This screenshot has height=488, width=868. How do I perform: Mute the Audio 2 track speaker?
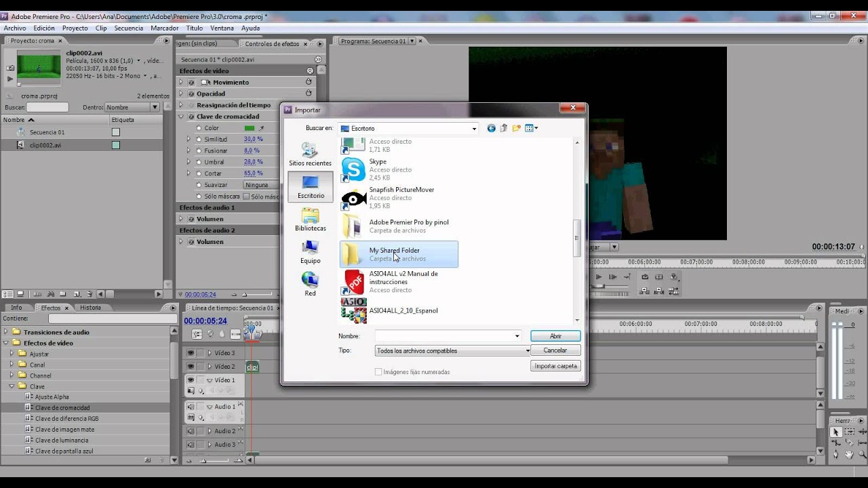(x=191, y=431)
